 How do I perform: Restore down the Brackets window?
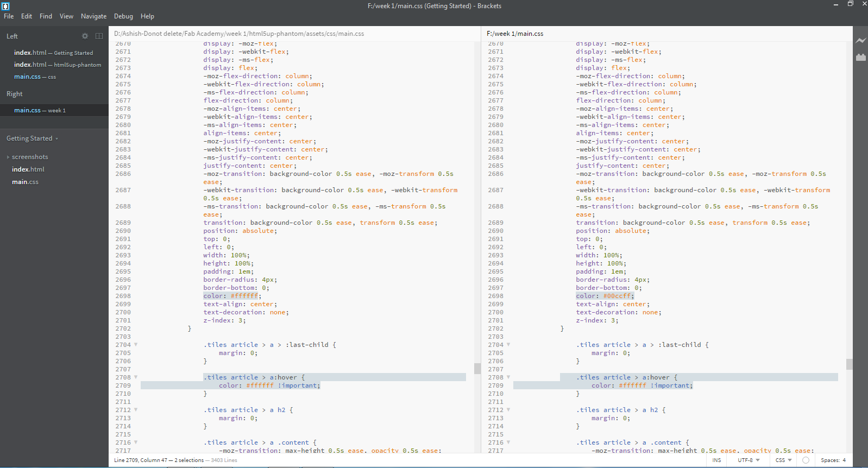(850, 4)
